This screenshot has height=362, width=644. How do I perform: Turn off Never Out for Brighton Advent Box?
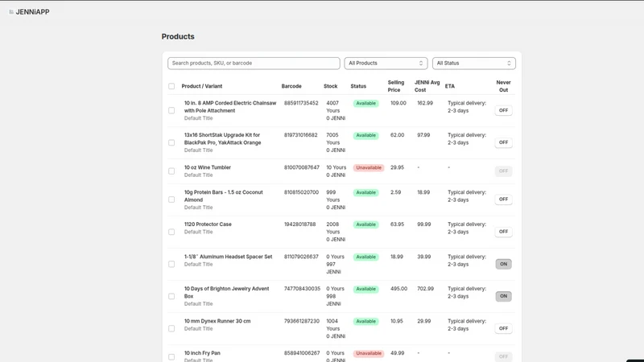[x=503, y=296]
